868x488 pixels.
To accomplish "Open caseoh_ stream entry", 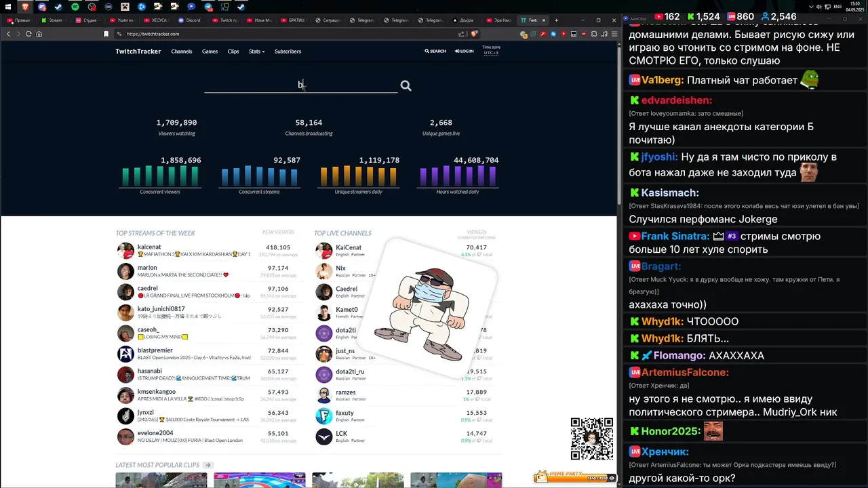I will pyautogui.click(x=149, y=330).
